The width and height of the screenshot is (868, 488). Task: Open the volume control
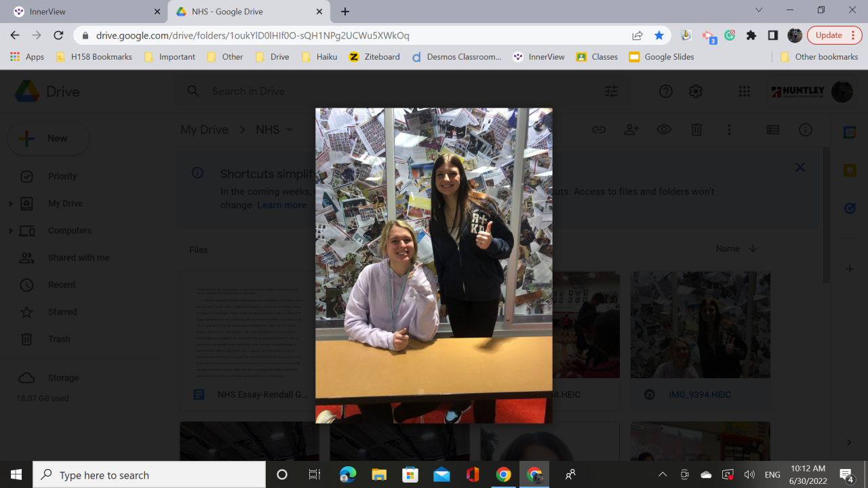749,475
